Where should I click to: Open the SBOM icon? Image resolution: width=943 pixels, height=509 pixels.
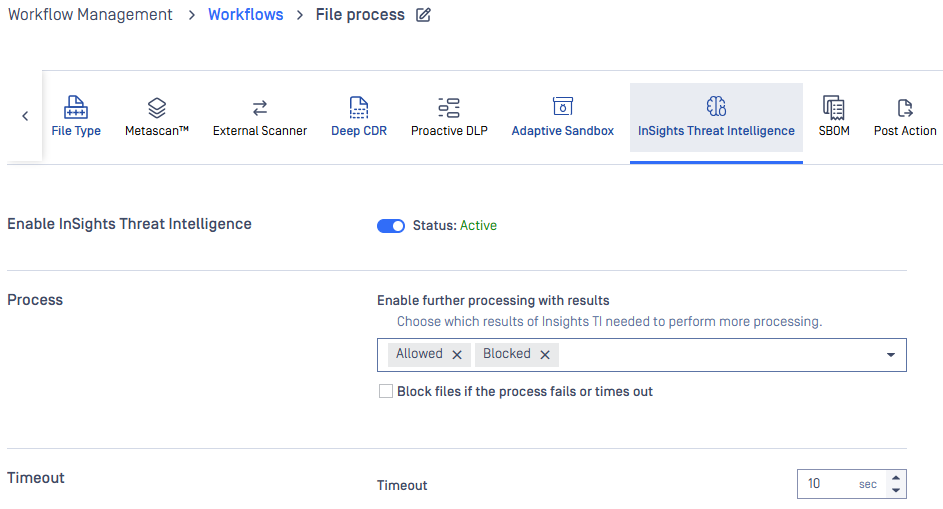tap(834, 108)
